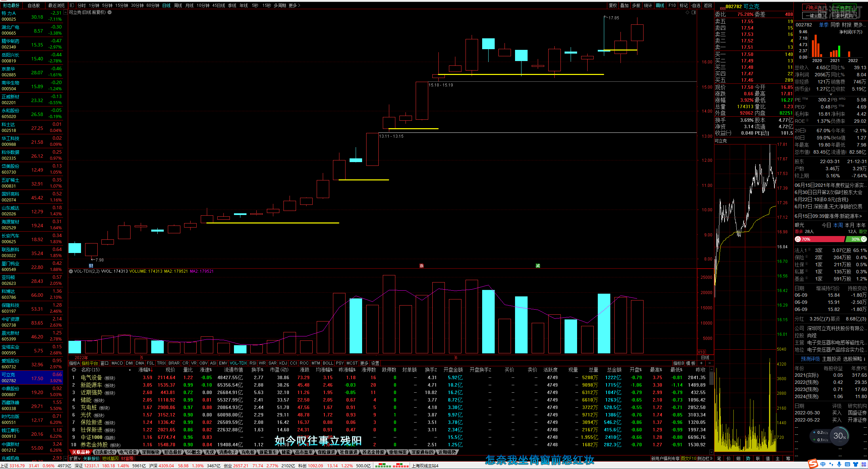Click the minus zoom button next to 模板
Viewport: 868px width, 469px height.
(709, 363)
